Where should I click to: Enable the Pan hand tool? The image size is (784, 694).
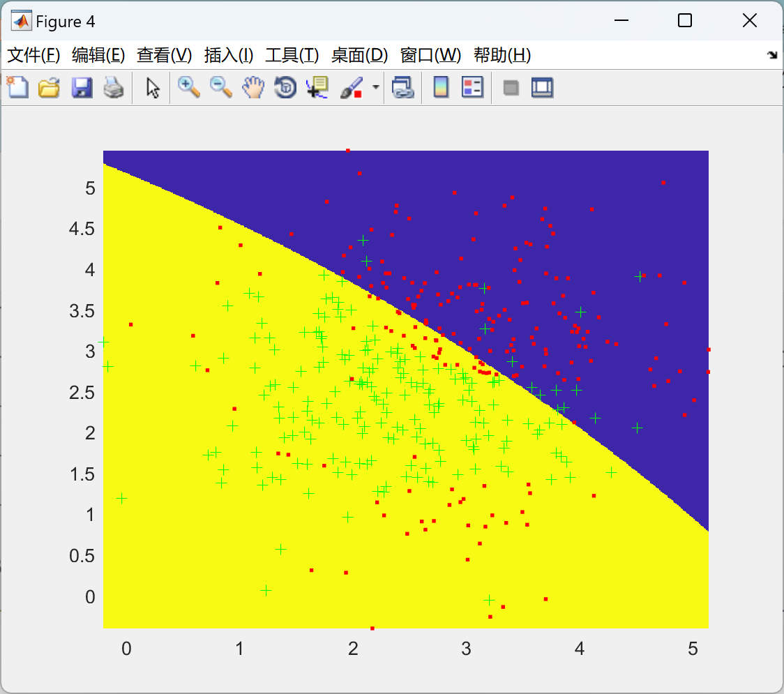click(253, 87)
